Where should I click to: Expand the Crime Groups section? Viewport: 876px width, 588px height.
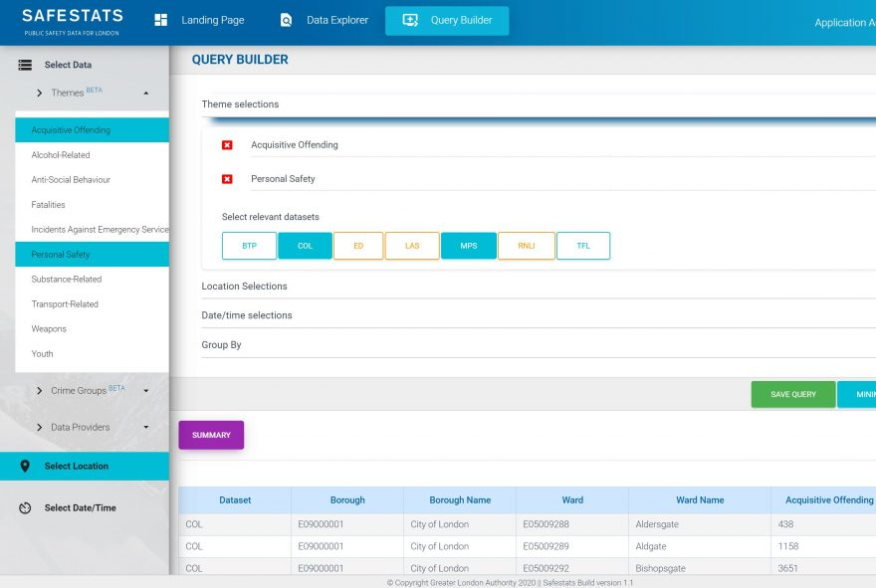(146, 391)
